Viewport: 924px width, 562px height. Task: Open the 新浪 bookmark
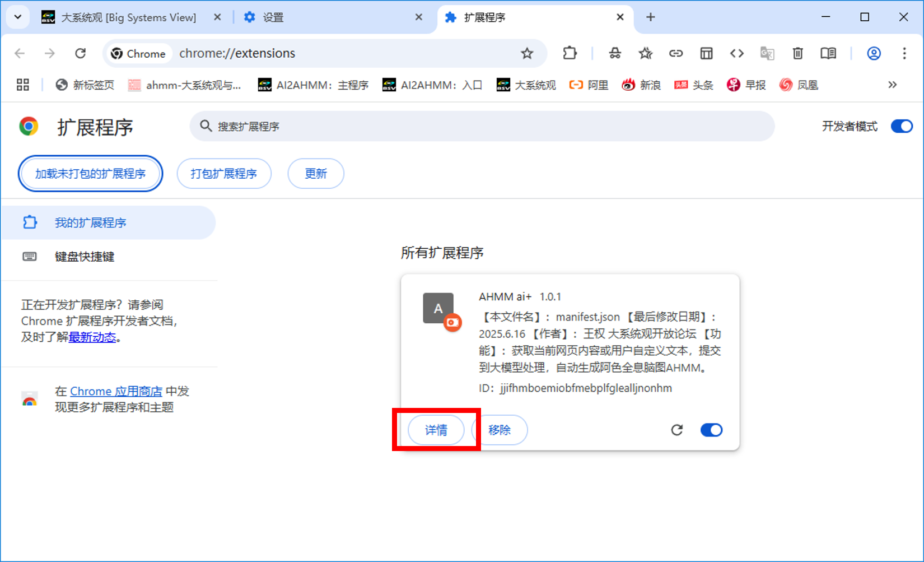pos(641,85)
